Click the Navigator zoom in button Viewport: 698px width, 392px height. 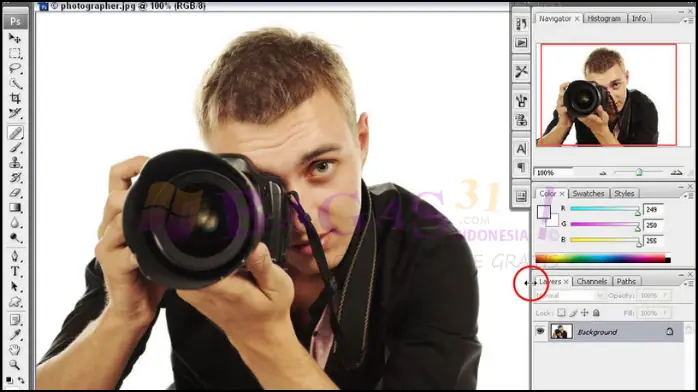point(676,173)
